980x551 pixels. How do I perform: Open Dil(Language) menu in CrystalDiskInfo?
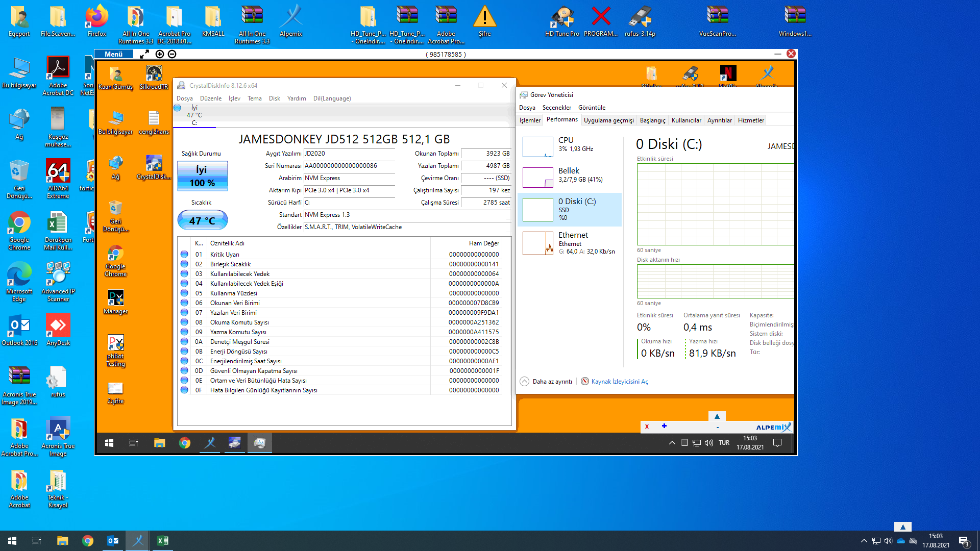point(332,98)
